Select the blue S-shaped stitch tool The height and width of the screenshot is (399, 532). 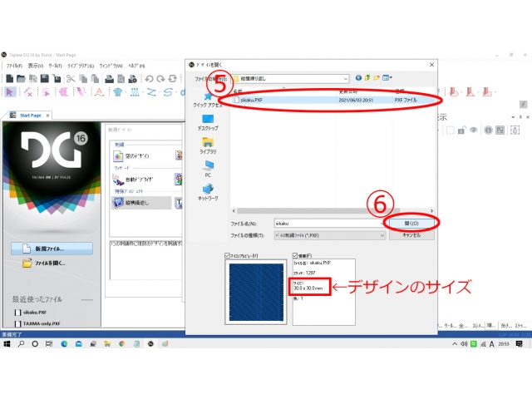click(168, 92)
